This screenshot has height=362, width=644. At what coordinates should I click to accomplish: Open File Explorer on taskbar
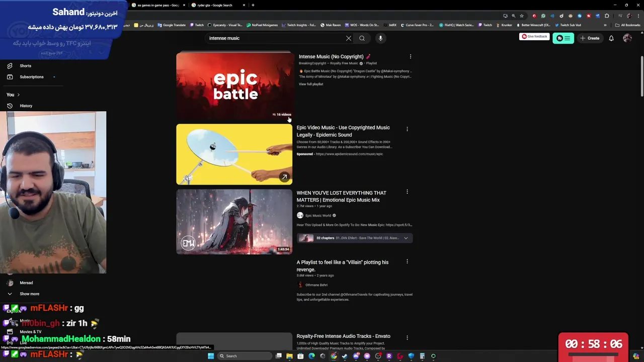point(289,356)
